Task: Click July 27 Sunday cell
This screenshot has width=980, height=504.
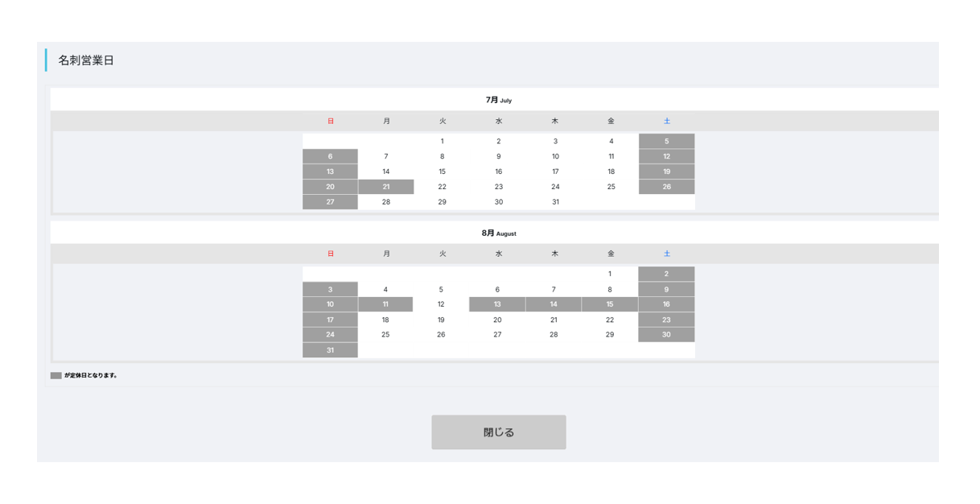Action: click(330, 202)
